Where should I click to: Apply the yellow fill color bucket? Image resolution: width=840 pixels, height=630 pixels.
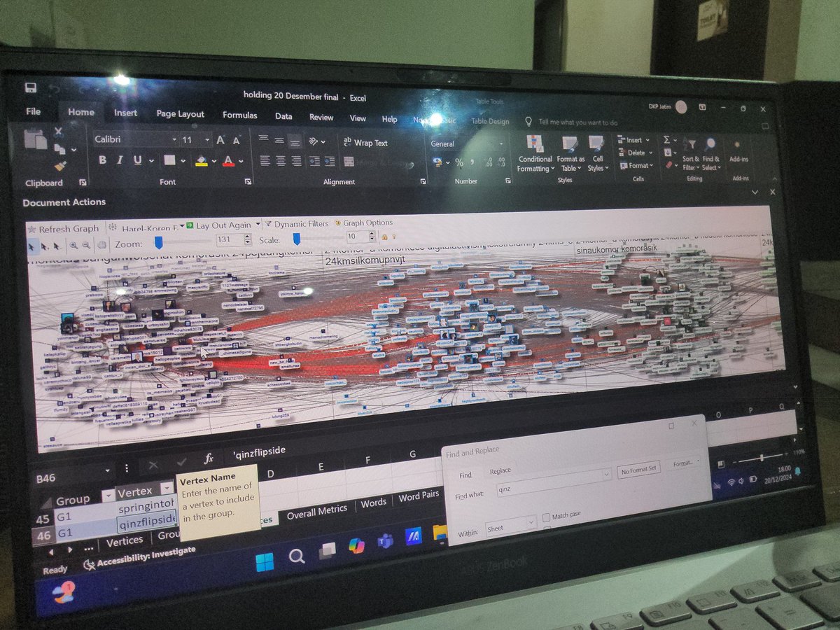(202, 161)
